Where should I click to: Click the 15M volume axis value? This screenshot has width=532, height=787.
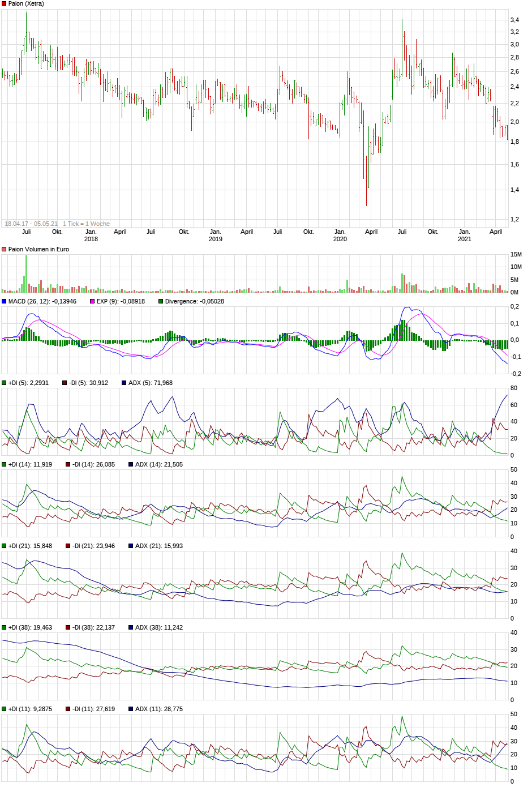[516, 255]
